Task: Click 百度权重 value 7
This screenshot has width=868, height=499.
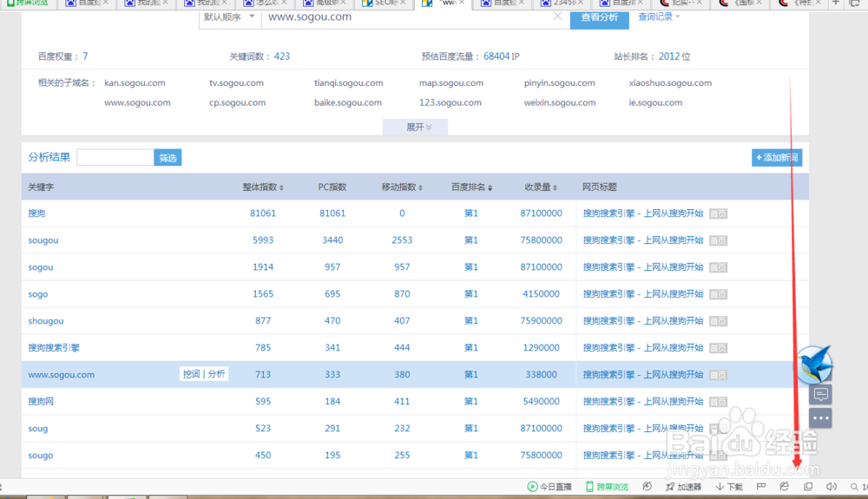Action: pyautogui.click(x=85, y=56)
